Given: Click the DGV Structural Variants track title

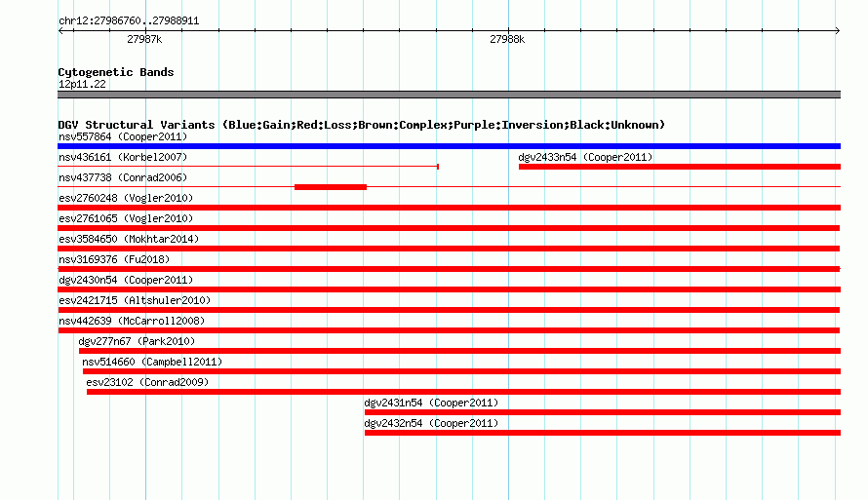Looking at the screenshot, I should tap(361, 125).
